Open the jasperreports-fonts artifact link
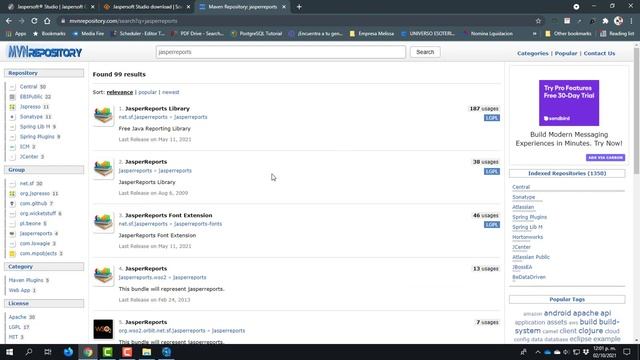640x360 pixels. coord(198,224)
